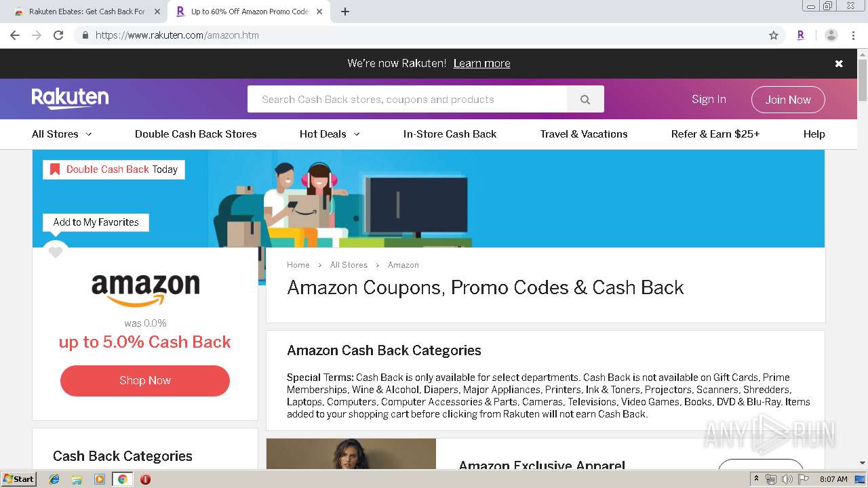Image resolution: width=868 pixels, height=488 pixels.
Task: Open the user profile avatar icon
Action: 831,35
